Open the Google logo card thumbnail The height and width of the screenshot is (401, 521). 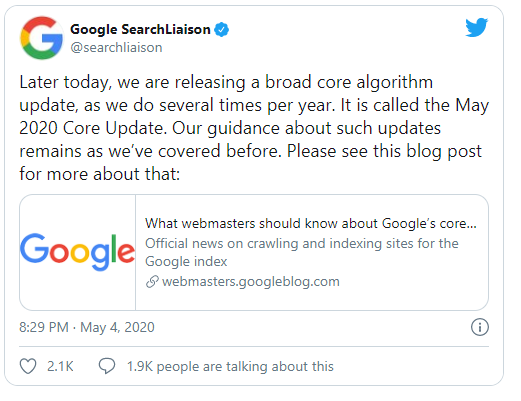coord(78,252)
